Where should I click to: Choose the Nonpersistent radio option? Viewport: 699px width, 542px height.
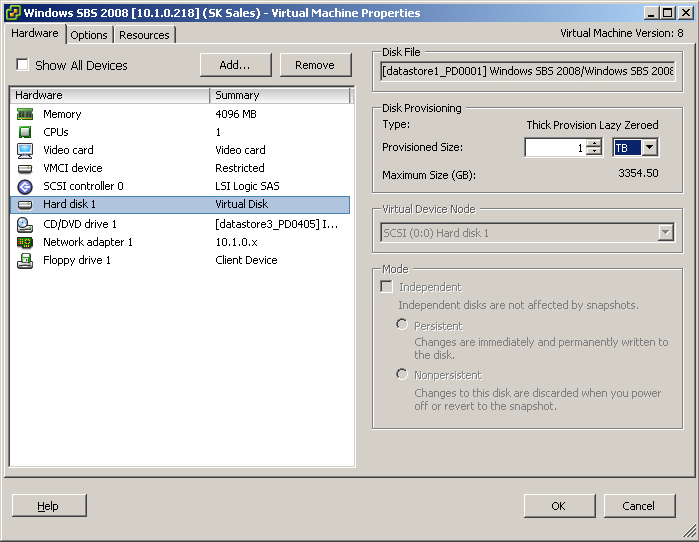click(x=402, y=375)
